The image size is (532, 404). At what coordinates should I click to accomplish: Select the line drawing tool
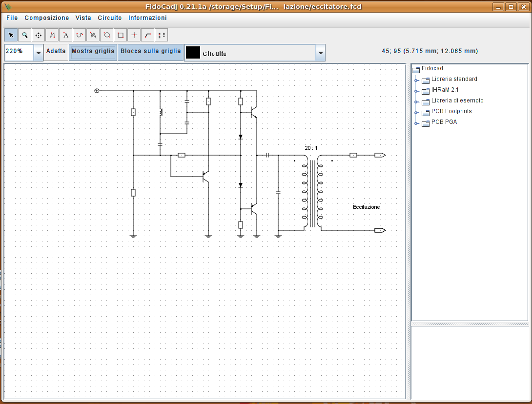pyautogui.click(x=52, y=35)
